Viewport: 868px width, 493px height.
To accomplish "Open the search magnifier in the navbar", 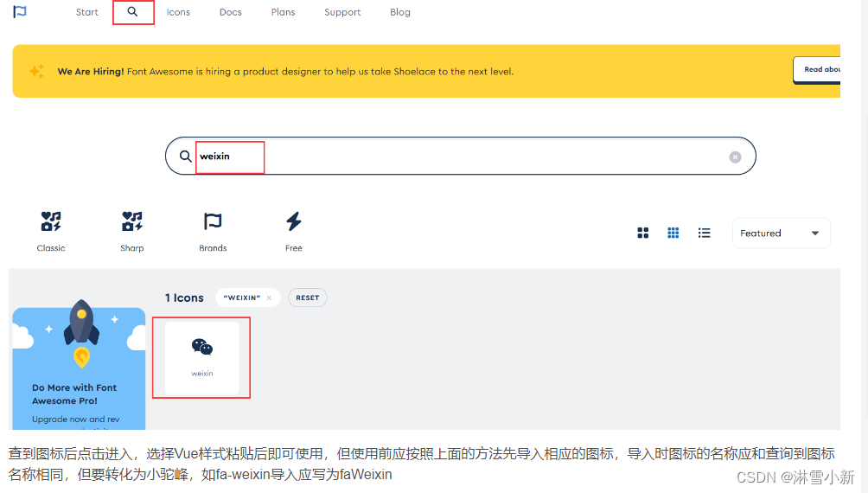I will [x=132, y=11].
